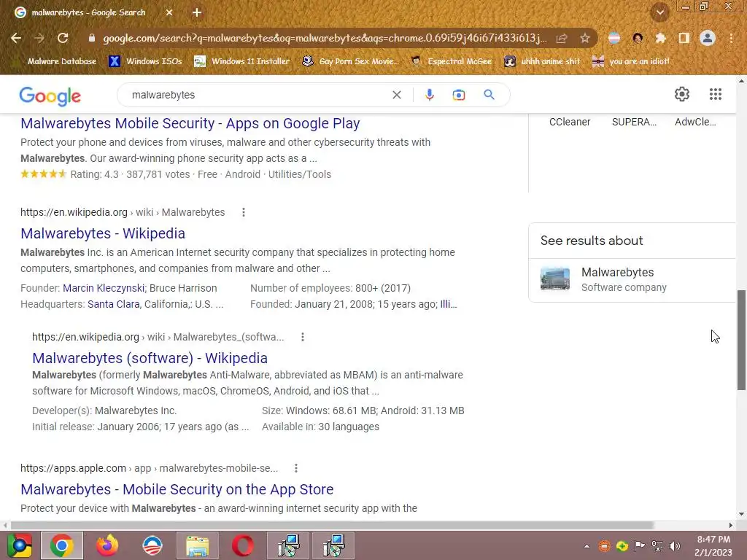The width and height of the screenshot is (747, 560).
Task: Open File Explorer from the taskbar
Action: coord(197,545)
